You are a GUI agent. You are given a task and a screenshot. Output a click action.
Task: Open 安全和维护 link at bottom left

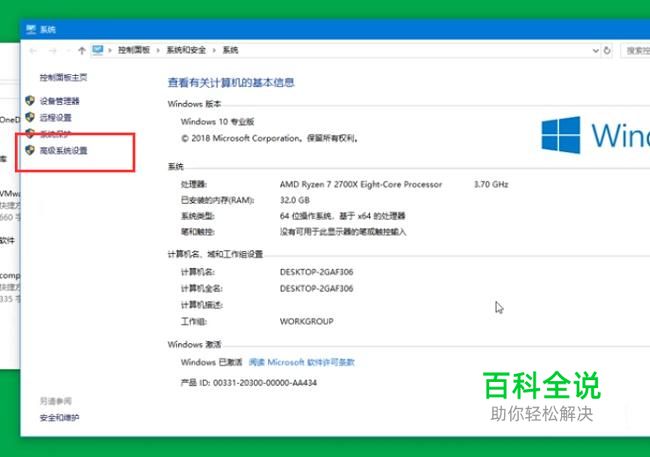pos(59,418)
